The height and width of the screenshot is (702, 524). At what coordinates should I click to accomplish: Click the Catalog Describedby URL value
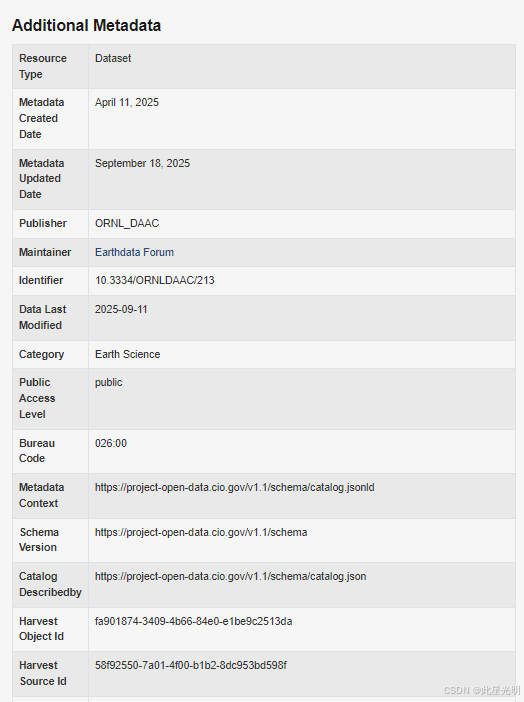(231, 576)
